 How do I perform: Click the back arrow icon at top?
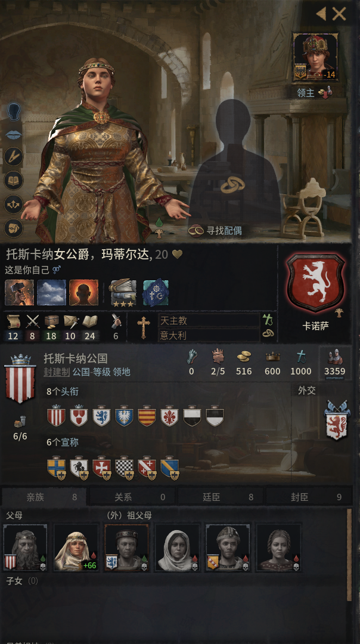[x=321, y=14]
